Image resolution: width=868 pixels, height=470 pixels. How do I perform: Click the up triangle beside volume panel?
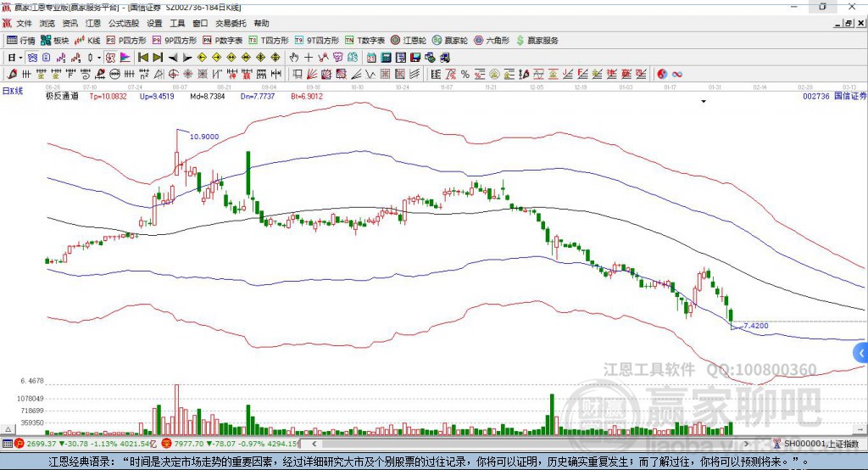coord(8,429)
